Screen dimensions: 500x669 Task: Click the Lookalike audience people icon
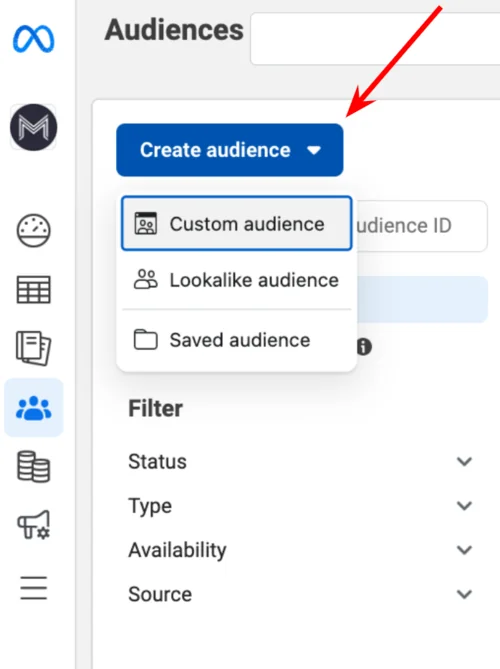tap(146, 280)
